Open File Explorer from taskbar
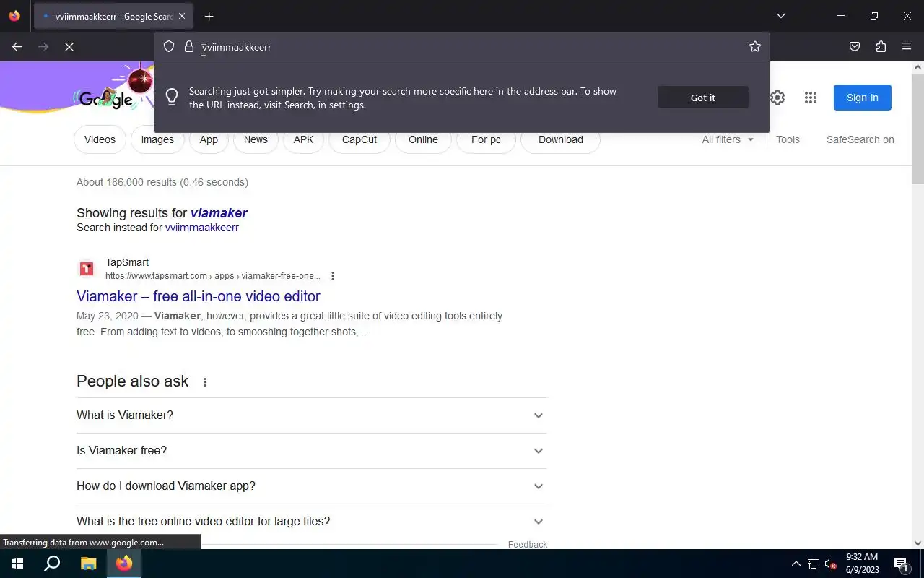The height and width of the screenshot is (578, 924). pyautogui.click(x=88, y=564)
